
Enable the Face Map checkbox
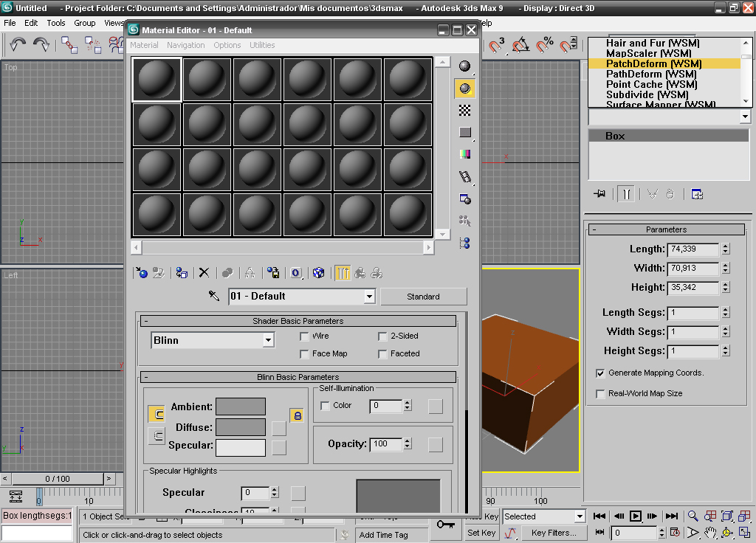coord(304,354)
